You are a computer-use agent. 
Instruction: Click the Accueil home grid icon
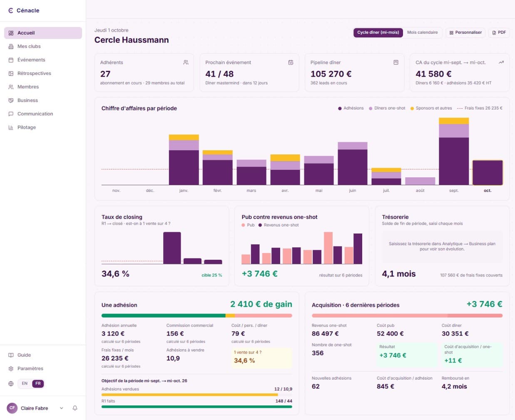coord(11,33)
